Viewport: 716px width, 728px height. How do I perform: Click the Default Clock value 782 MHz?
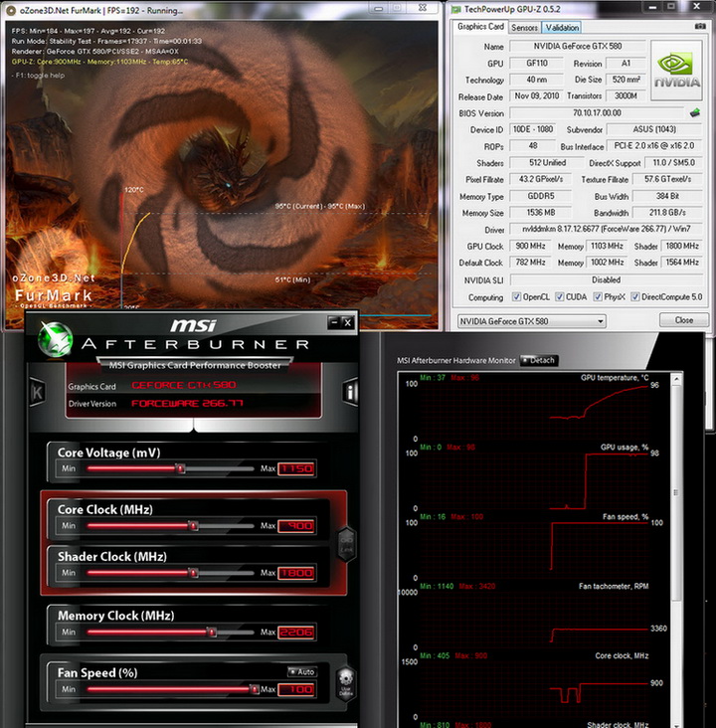tap(530, 263)
